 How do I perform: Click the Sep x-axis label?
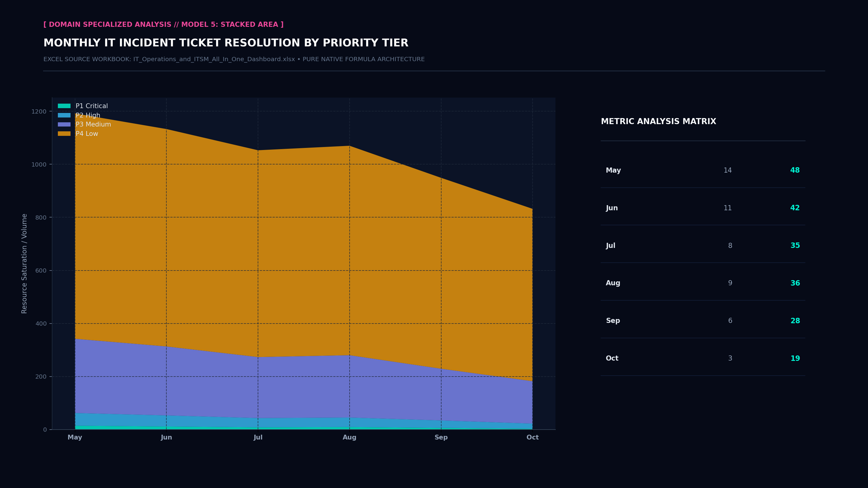[x=441, y=437]
